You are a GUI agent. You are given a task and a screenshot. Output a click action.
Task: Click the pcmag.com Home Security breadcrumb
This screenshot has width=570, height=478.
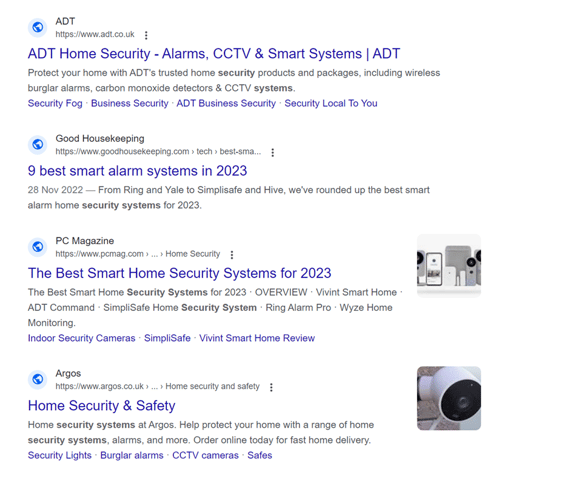[x=138, y=254]
